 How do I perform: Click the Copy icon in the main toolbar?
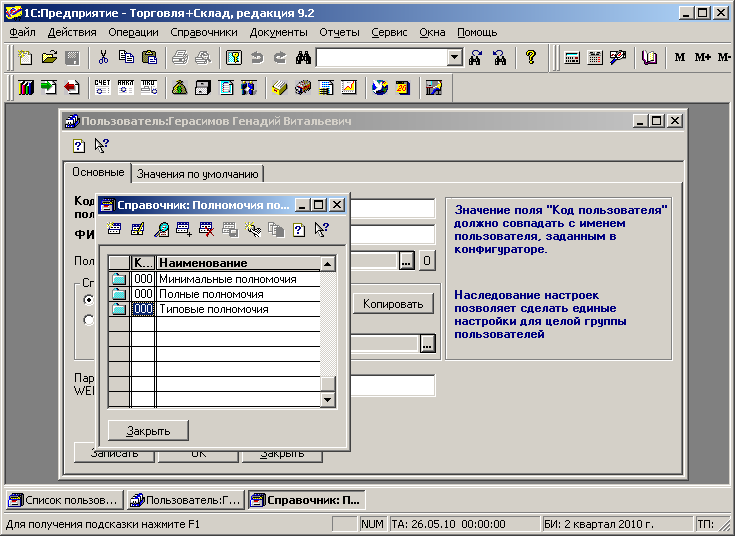click(x=126, y=58)
